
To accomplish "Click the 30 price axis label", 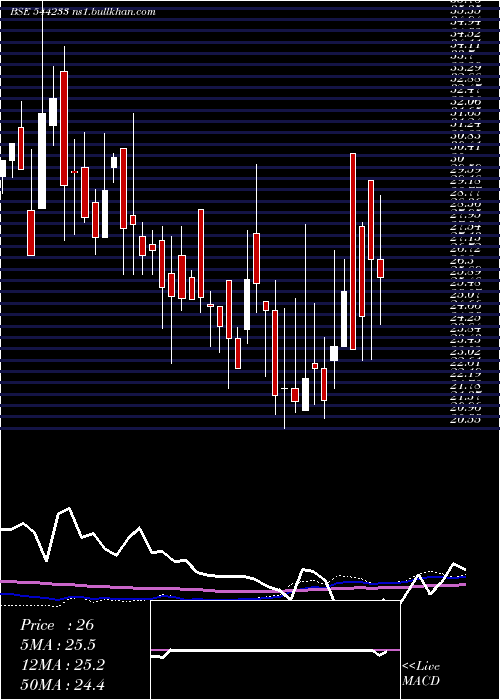I will [x=456, y=159].
